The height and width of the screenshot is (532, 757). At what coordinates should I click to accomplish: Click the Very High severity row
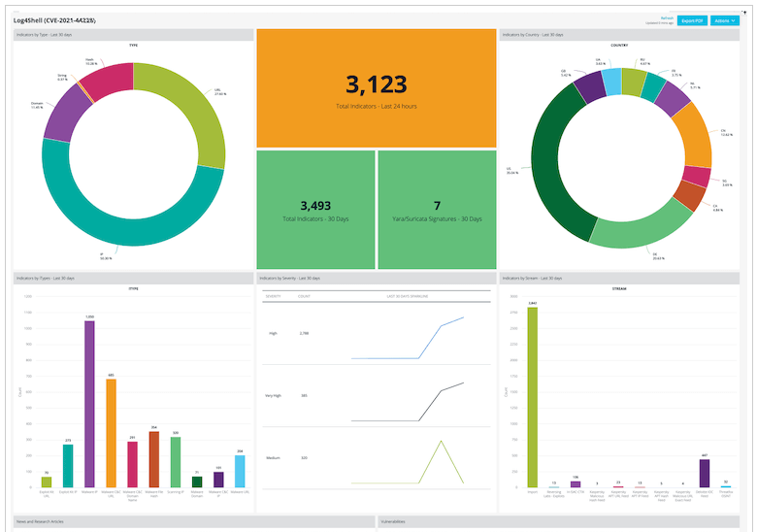[x=377, y=396]
